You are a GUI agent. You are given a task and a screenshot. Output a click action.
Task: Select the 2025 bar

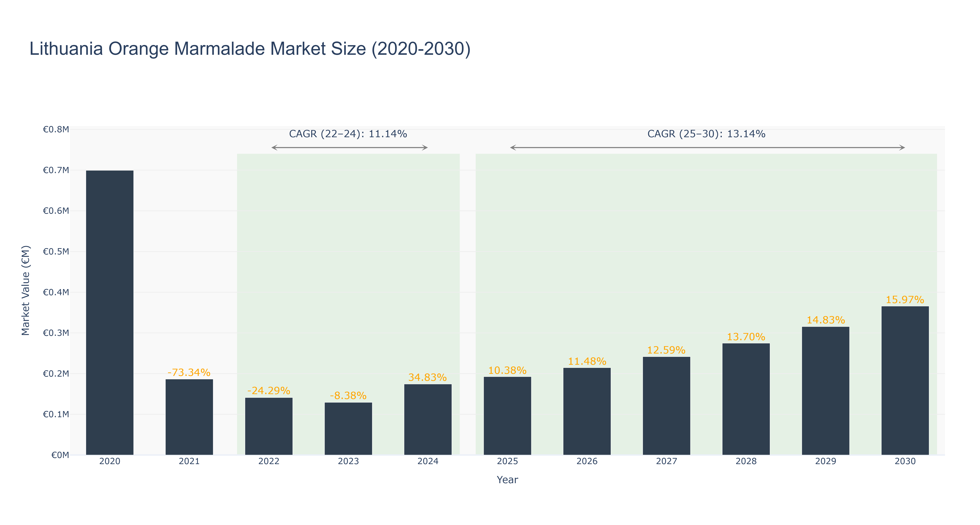tap(507, 416)
